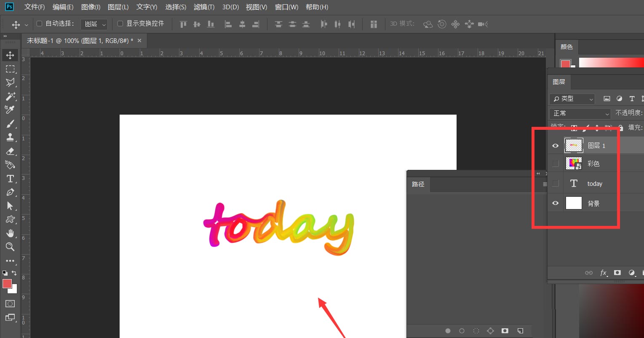Select the Horizontal Type tool

pos(10,178)
